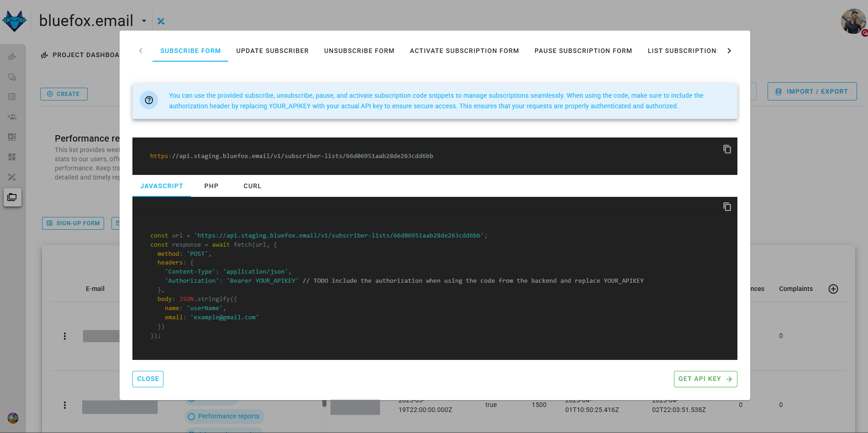Screen dimensions: 868x433
Task: Select the Performance reports chip
Action: (x=225, y=417)
